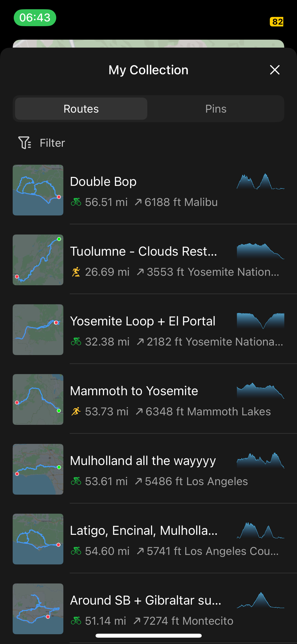
Task: Open the Tuolumne - Clouds Rest map thumbnail
Action: click(x=38, y=260)
